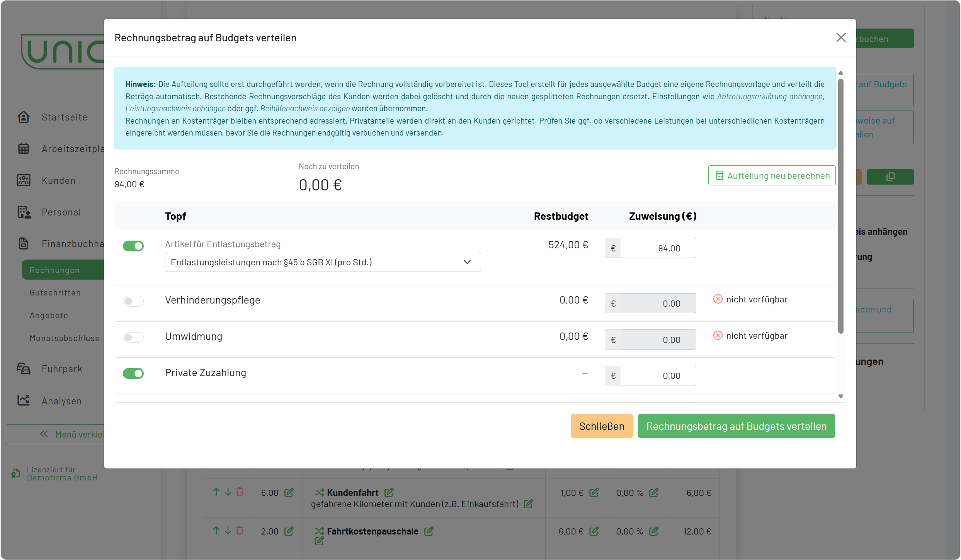This screenshot has width=961, height=560.
Task: Click the Kunden sidebar icon
Action: click(x=24, y=180)
